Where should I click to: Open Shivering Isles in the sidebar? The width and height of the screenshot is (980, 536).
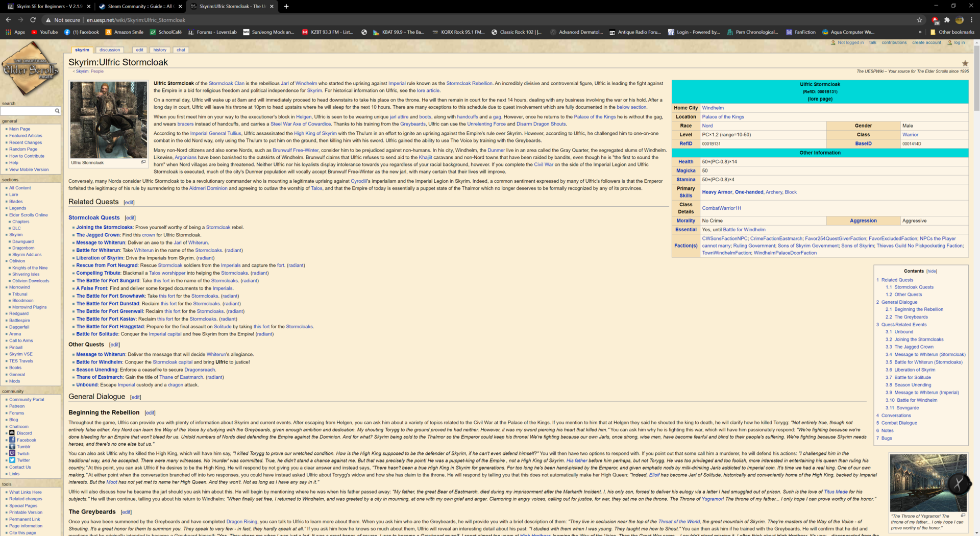click(26, 274)
